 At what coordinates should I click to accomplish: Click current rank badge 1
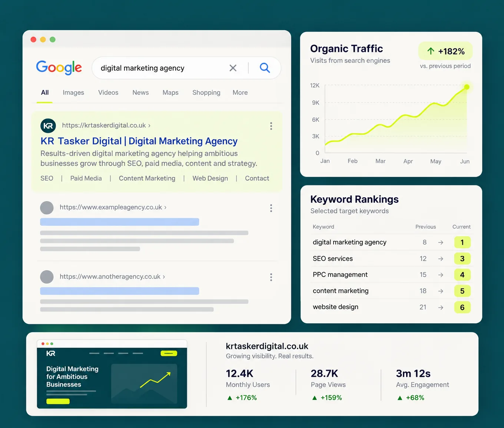click(x=462, y=243)
